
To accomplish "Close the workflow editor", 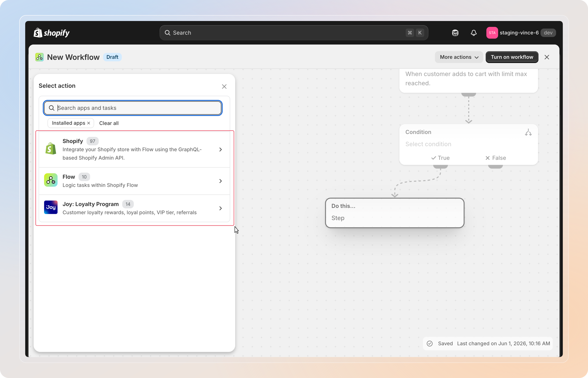I will click(547, 57).
